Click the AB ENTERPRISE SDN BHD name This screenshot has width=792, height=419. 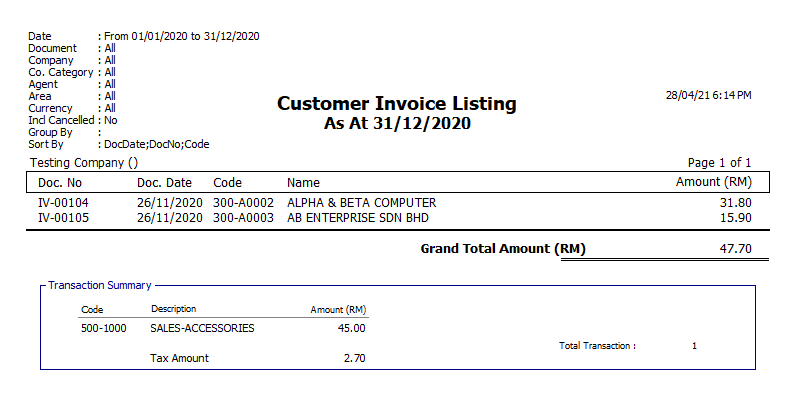click(x=357, y=216)
